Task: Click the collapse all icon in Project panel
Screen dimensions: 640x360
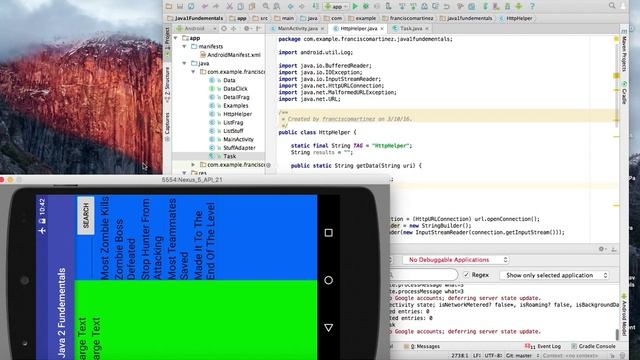Action: [234, 29]
